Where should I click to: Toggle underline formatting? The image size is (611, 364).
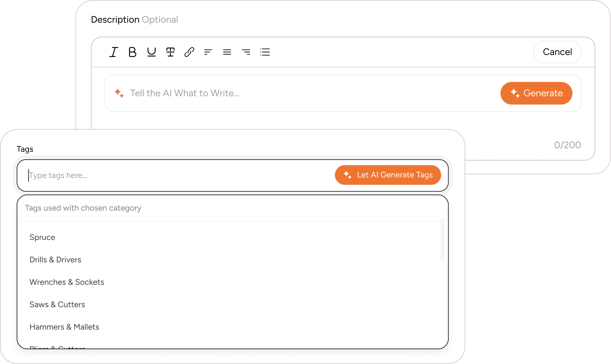152,52
